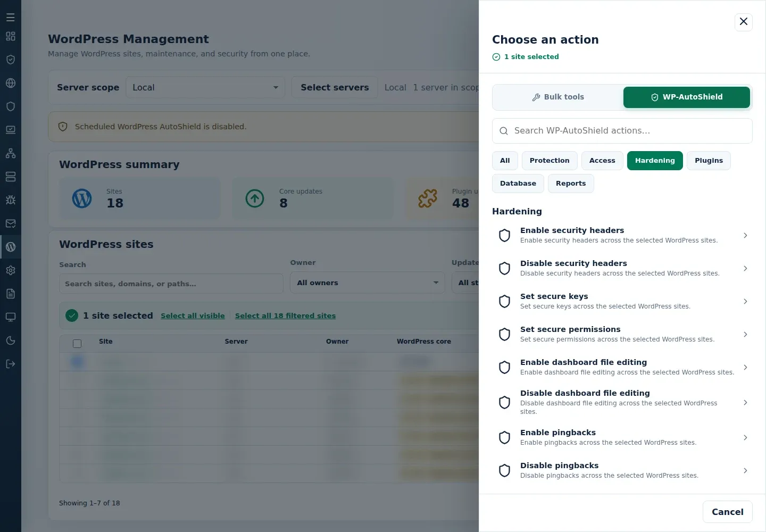Open the globe icon in the sidebar
This screenshot has height=532, width=766.
[x=11, y=83]
